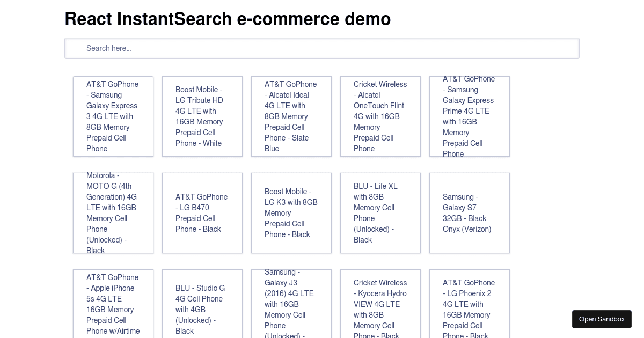Screen dimensions: 644x338
Task: Select the BLU Studio G 4G card
Action: [x=202, y=304]
